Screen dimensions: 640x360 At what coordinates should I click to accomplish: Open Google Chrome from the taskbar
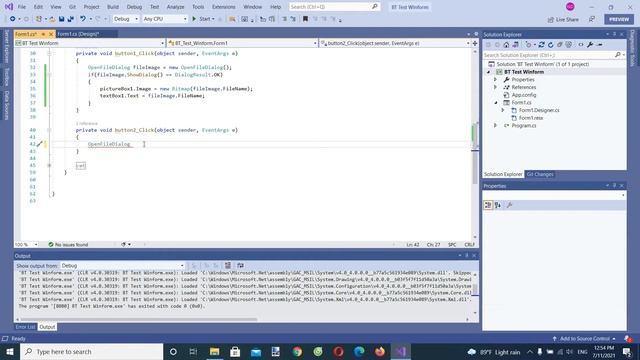[297, 351]
